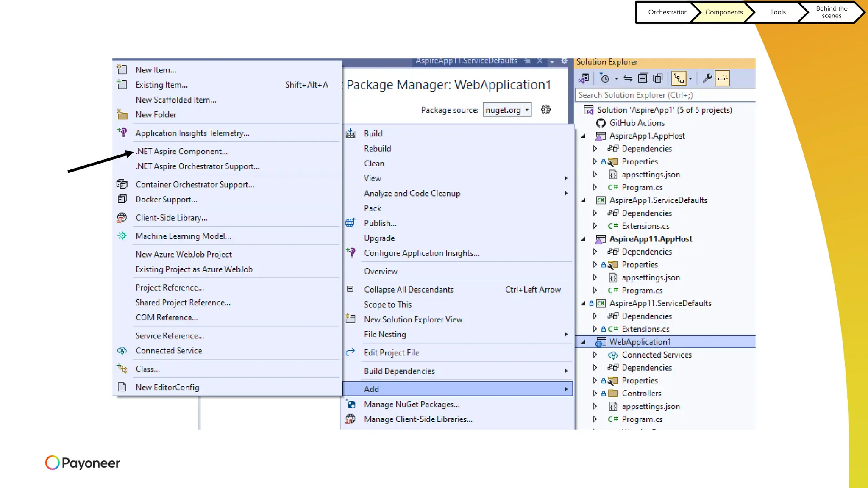
Task: Open the file nesting settings dropdown arrow
Action: (x=690, y=78)
